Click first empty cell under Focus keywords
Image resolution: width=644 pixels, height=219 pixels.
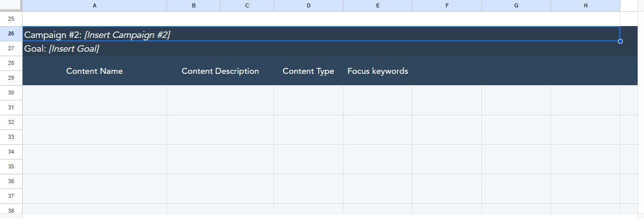click(x=378, y=100)
